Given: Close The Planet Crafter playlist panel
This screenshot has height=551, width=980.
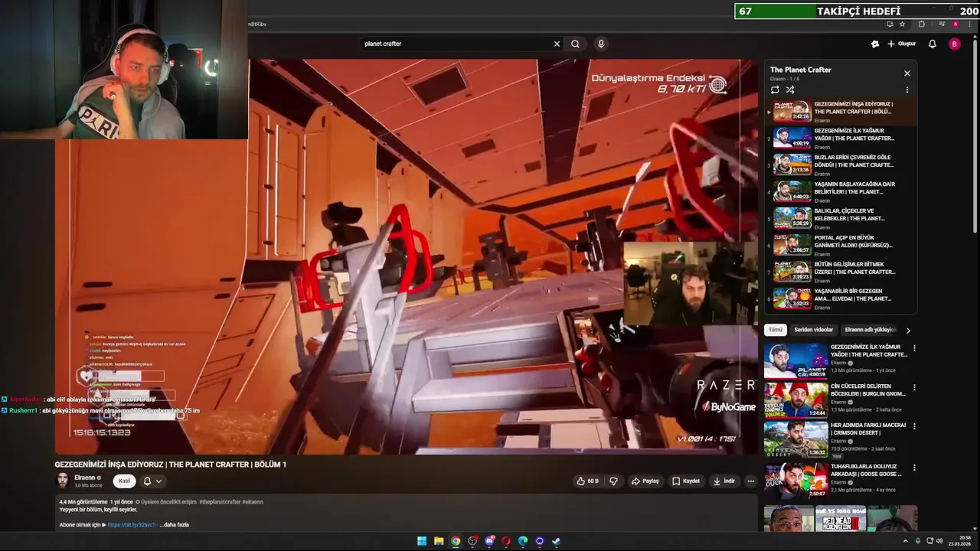Looking at the screenshot, I should [907, 73].
